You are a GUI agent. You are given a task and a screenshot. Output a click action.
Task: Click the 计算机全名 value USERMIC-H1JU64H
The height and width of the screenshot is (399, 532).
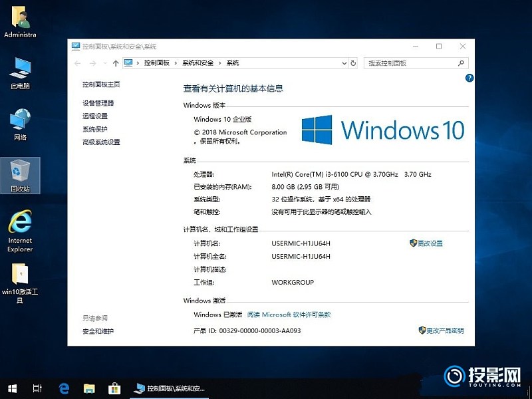(301, 256)
